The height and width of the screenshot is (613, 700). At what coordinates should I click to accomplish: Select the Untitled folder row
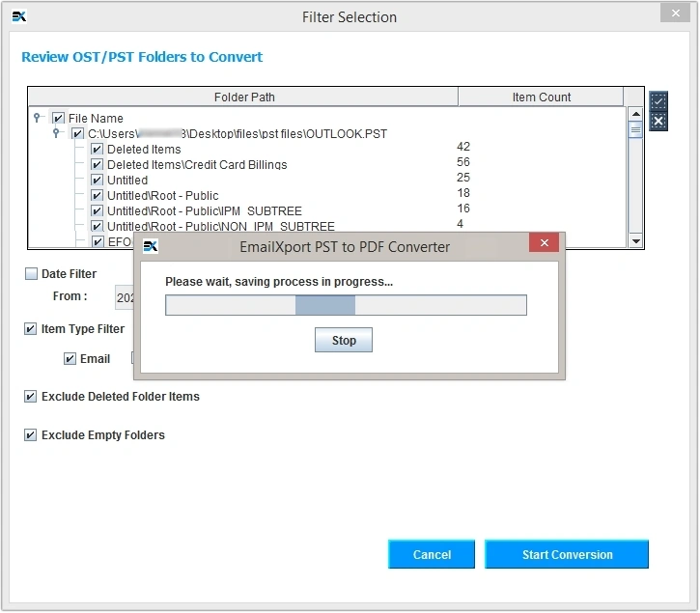click(x=127, y=180)
